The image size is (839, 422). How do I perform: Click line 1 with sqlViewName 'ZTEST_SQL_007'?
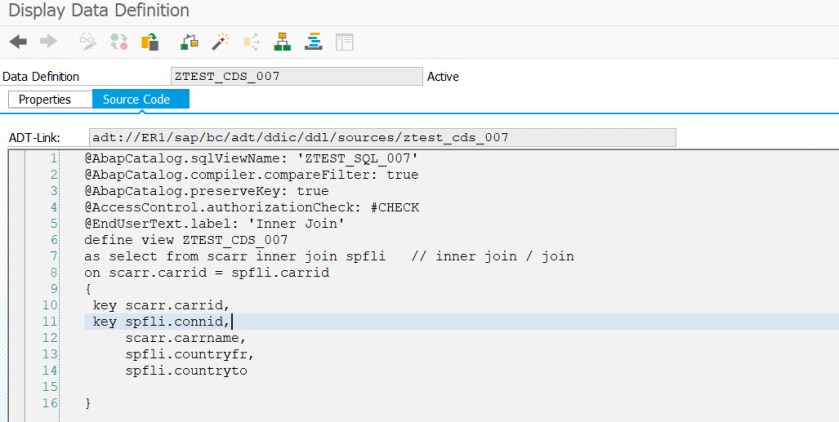pos(251,158)
